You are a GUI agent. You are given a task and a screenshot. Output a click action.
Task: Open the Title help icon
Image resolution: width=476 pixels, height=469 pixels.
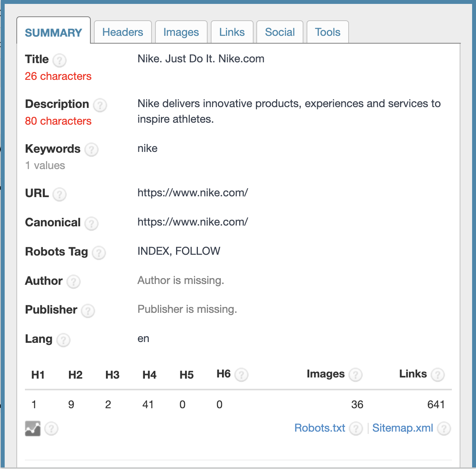click(x=59, y=60)
